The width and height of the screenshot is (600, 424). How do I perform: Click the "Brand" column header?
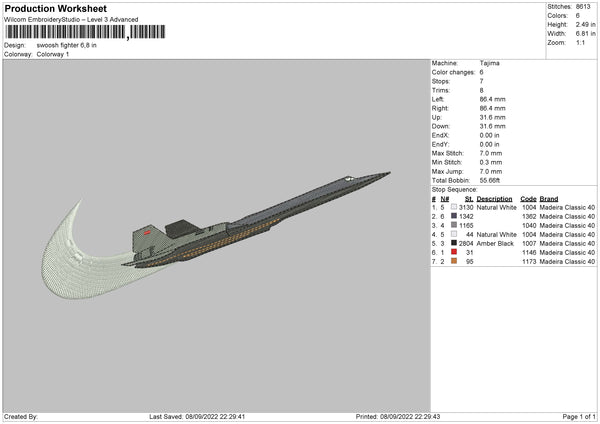coord(549,199)
